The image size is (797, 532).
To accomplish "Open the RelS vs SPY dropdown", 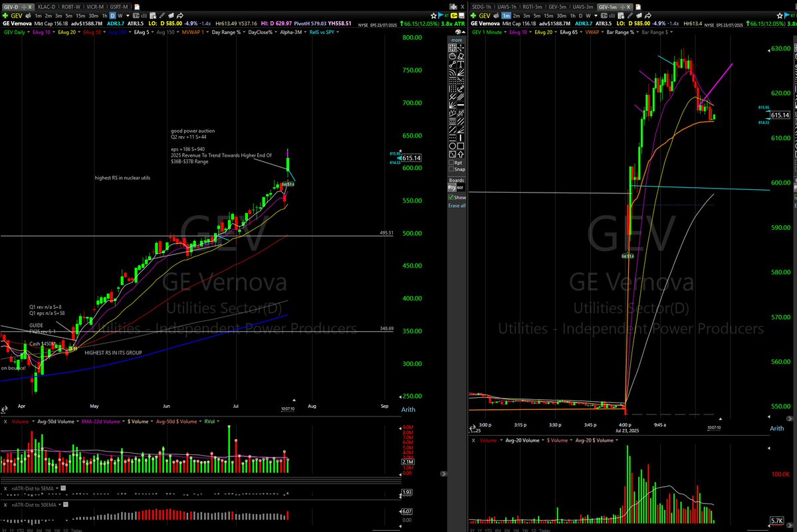I will coord(338,32).
